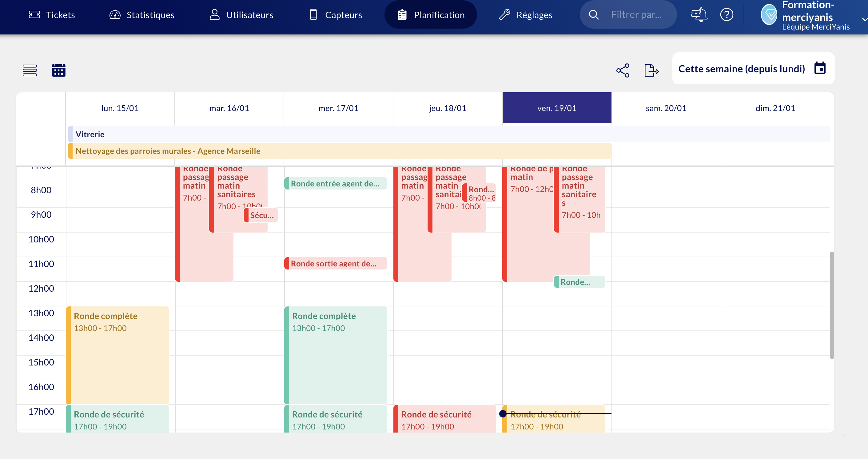Open the announcements megaphone icon
The height and width of the screenshot is (459, 868).
click(x=699, y=15)
